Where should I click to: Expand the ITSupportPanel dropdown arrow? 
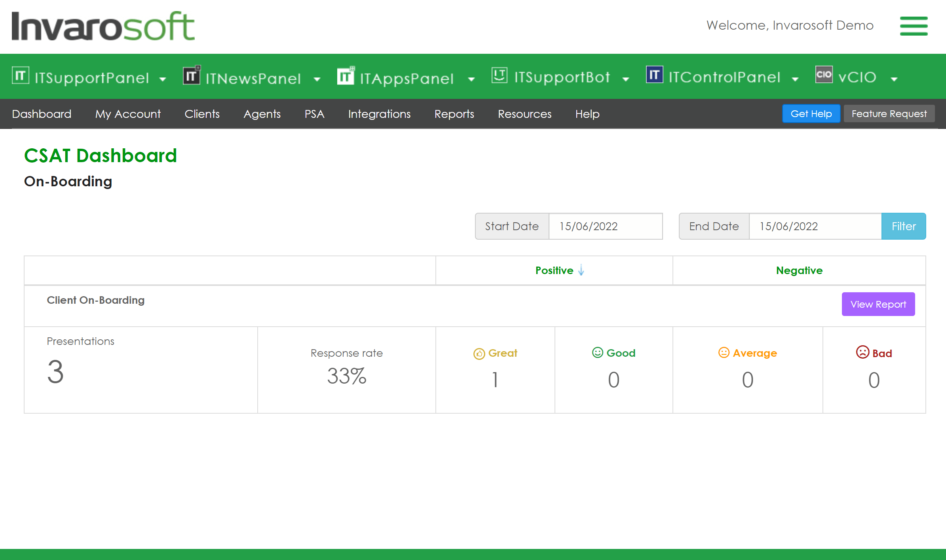(163, 79)
